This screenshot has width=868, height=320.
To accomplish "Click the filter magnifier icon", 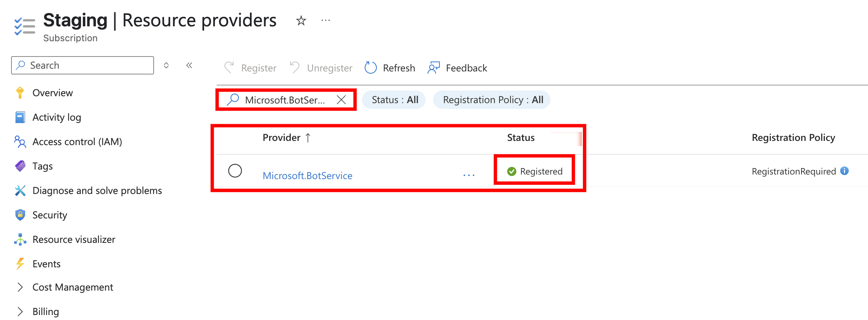I will point(233,100).
